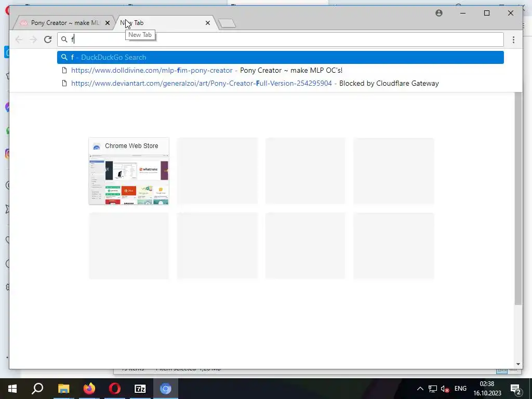
Task: Open the user profile icon in title bar
Action: pyautogui.click(x=438, y=13)
